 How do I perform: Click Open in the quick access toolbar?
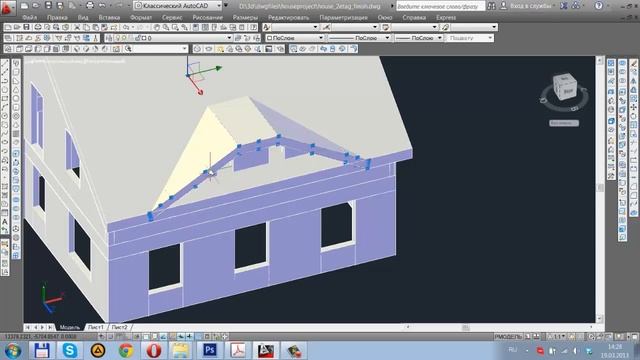[36, 6]
